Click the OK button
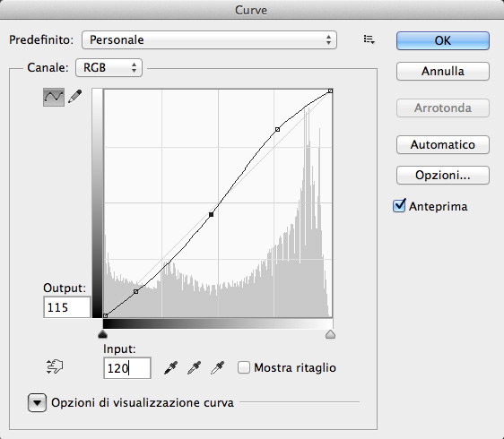Screen dimensions: 504x439 tap(443, 40)
